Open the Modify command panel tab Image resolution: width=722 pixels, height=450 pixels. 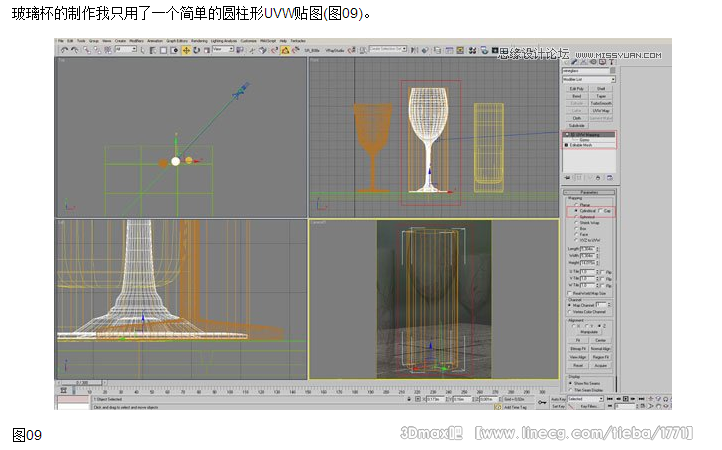(x=574, y=62)
